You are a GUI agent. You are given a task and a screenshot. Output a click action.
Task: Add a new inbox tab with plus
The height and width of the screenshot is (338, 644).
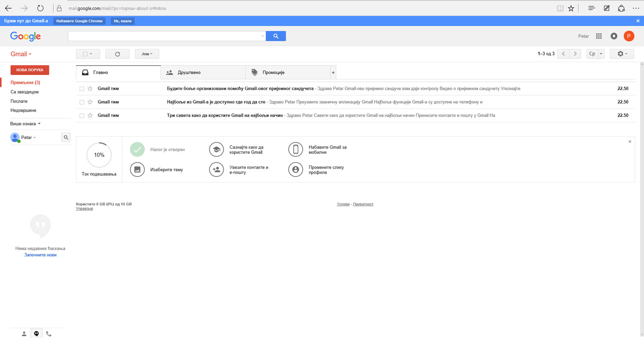click(333, 72)
